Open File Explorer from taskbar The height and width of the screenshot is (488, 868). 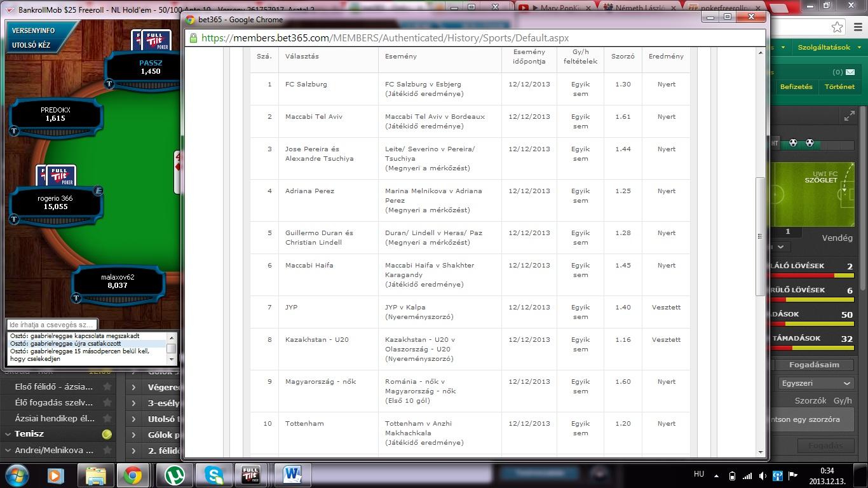pos(95,475)
